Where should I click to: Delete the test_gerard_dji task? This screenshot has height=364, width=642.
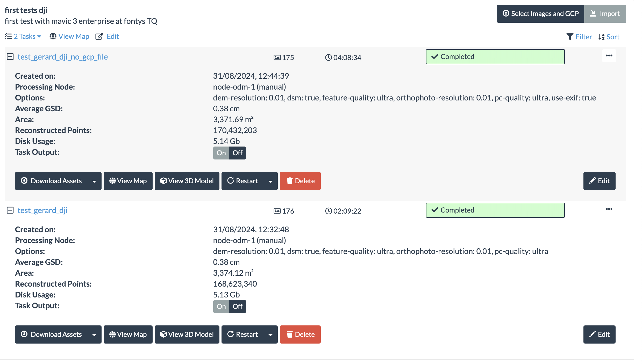300,334
